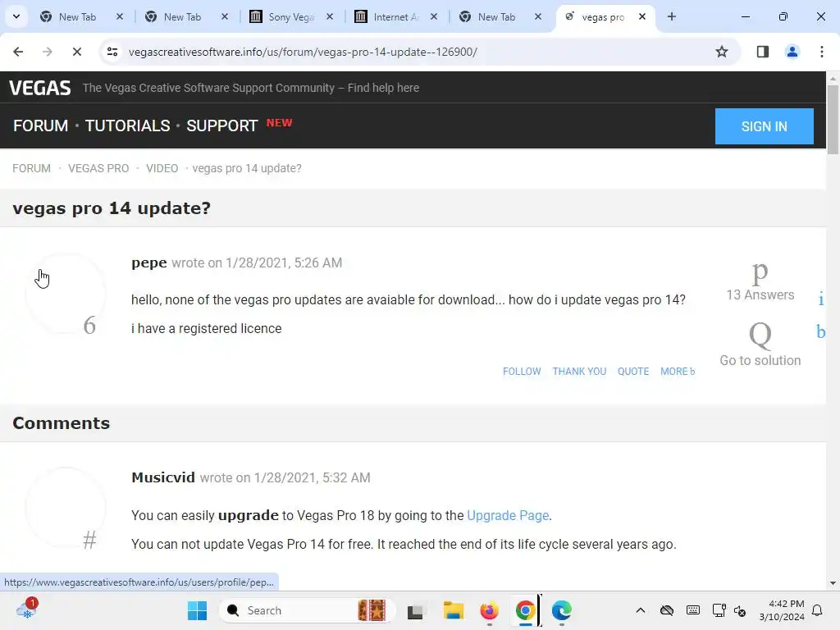840x630 pixels.
Task: Click the display tray icon
Action: click(x=719, y=610)
